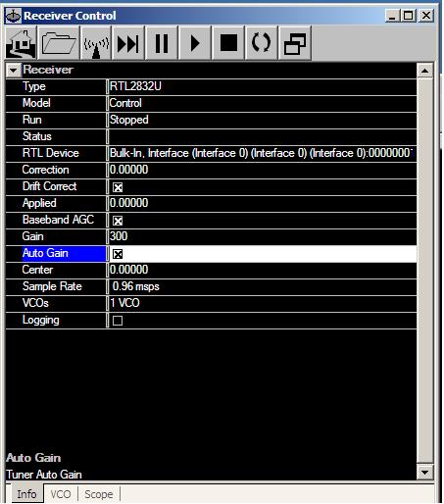444x504 pixels.
Task: Click the Home icon in toolbar
Action: 21,43
